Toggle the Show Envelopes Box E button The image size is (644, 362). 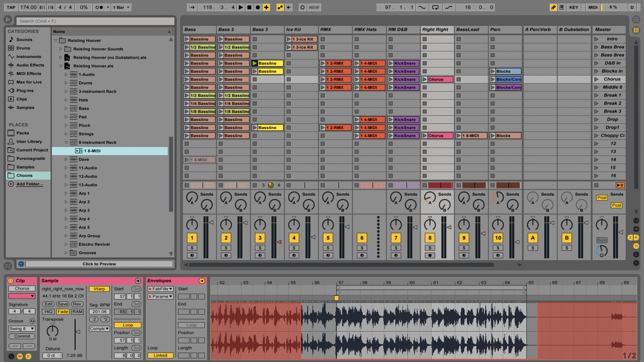coord(28,356)
